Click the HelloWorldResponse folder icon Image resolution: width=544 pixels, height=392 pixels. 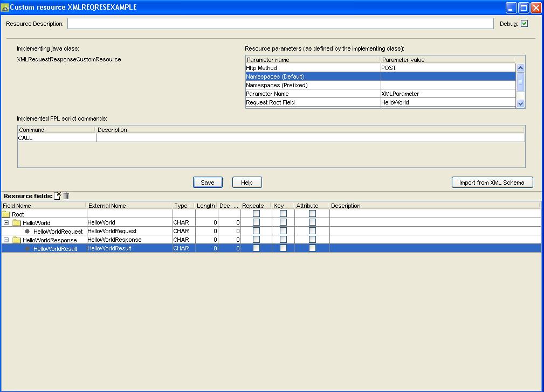pyautogui.click(x=17, y=240)
